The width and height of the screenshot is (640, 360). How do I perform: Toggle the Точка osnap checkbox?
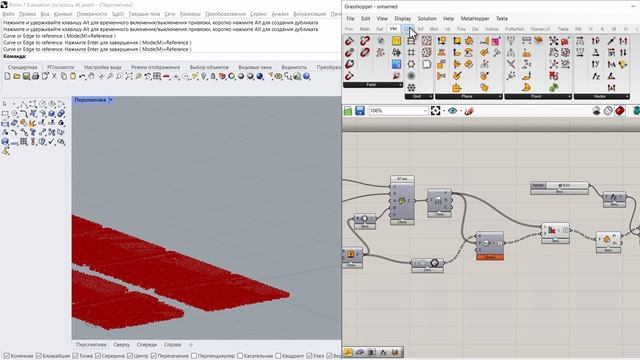[x=75, y=356]
